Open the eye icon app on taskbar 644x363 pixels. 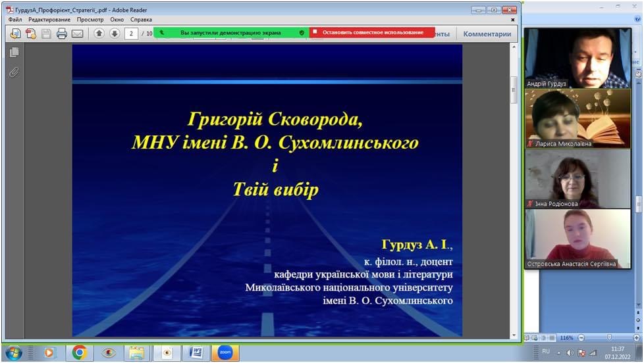(109, 352)
